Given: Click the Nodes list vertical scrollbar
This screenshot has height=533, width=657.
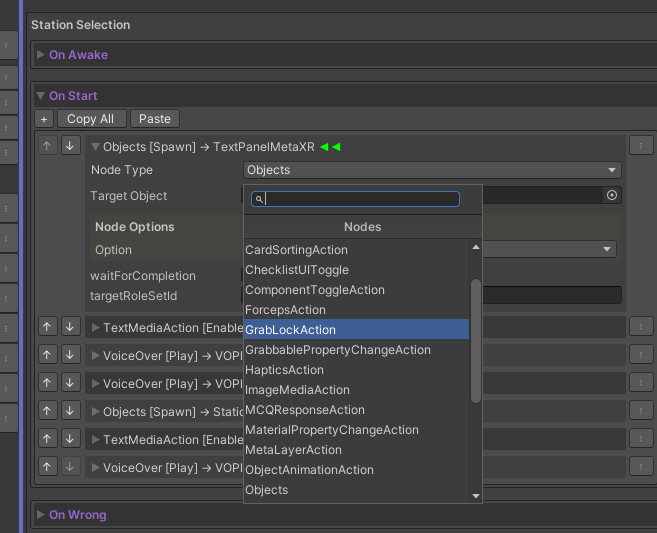Looking at the screenshot, I should pos(476,340).
